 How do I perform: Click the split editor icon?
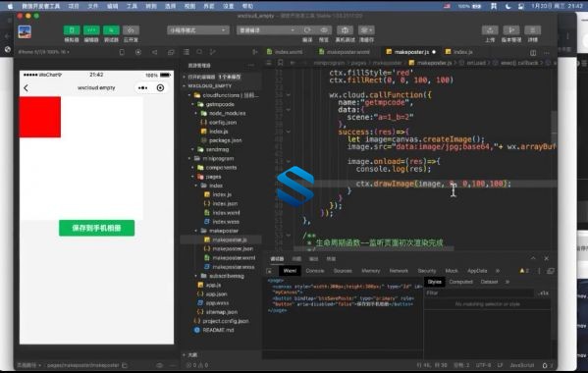point(533,52)
